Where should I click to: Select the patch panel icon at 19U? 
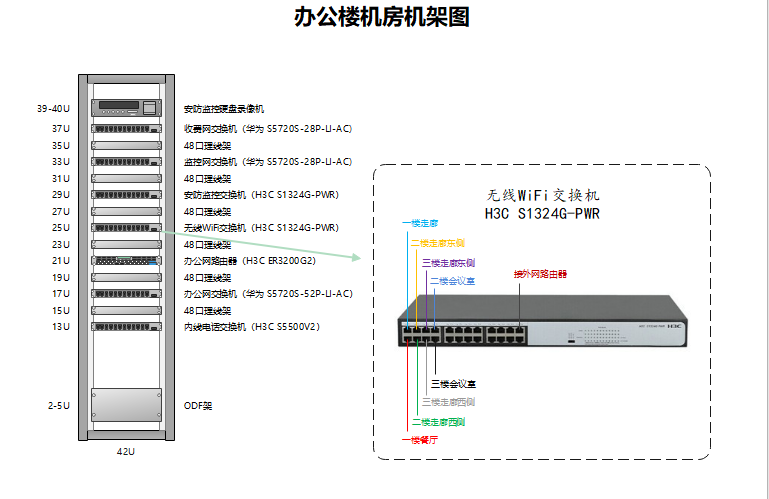coord(127,277)
